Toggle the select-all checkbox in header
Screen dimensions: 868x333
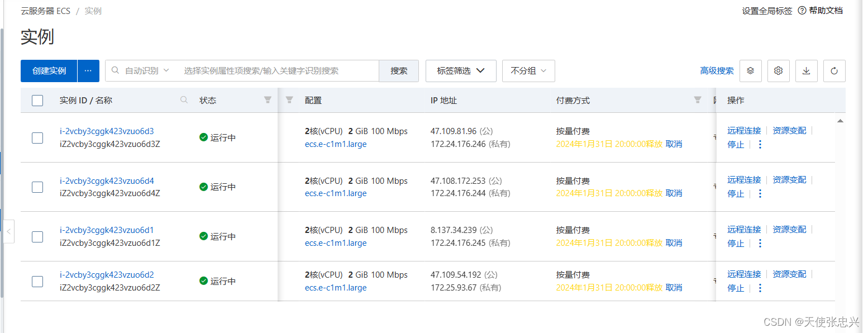37,101
